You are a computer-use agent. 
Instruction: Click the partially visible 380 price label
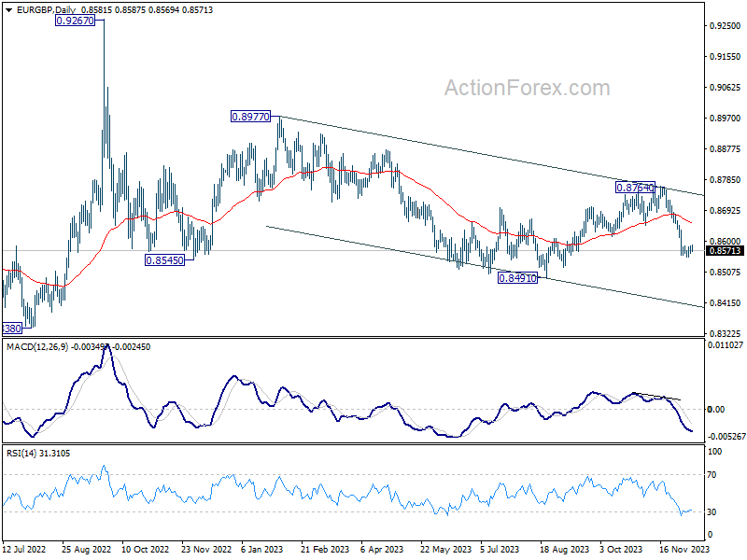pos(12,329)
